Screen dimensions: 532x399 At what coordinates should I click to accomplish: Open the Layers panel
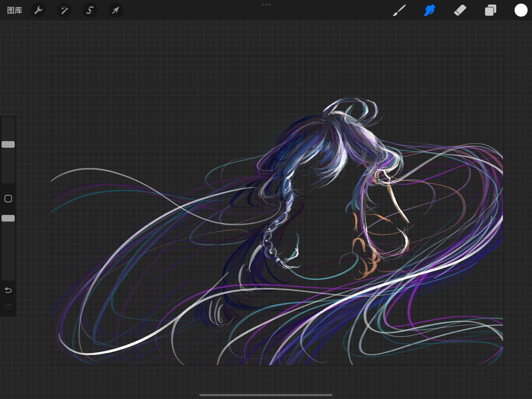pos(490,10)
